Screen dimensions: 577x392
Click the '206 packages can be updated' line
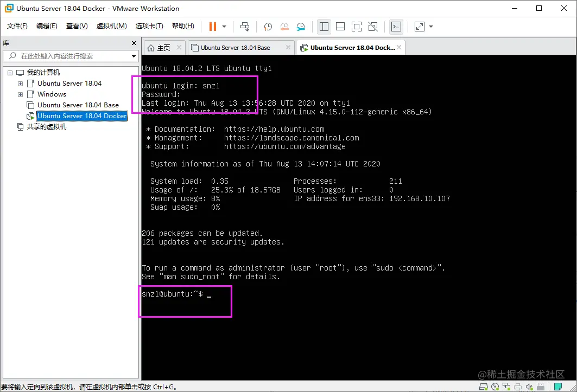click(202, 234)
